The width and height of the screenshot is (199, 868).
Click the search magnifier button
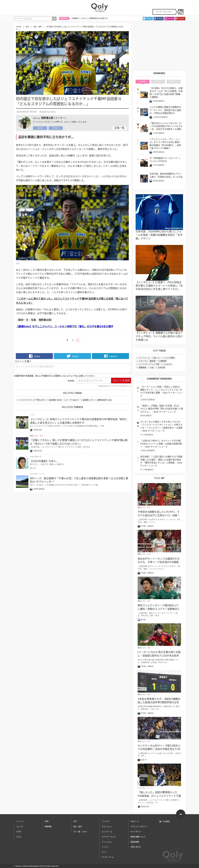[54, 18]
